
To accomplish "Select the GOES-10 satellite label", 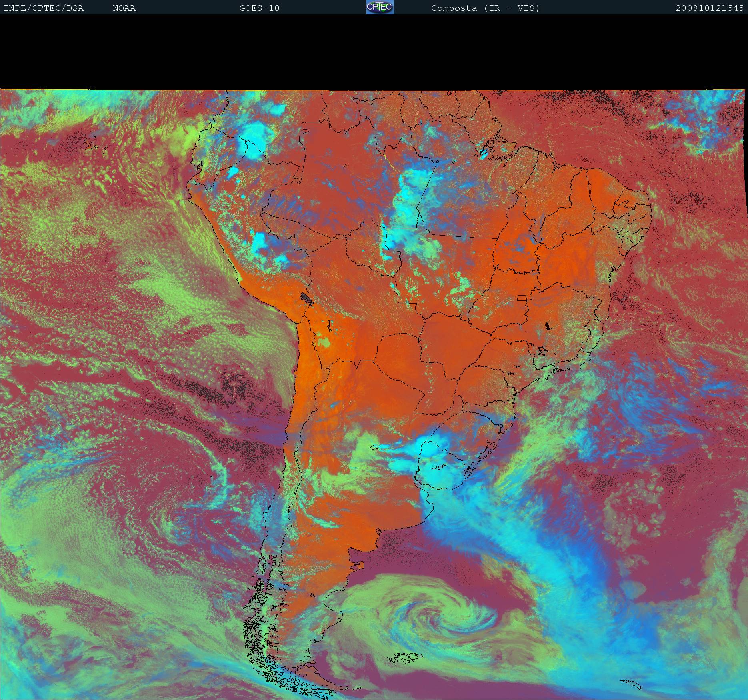I will (x=259, y=8).
